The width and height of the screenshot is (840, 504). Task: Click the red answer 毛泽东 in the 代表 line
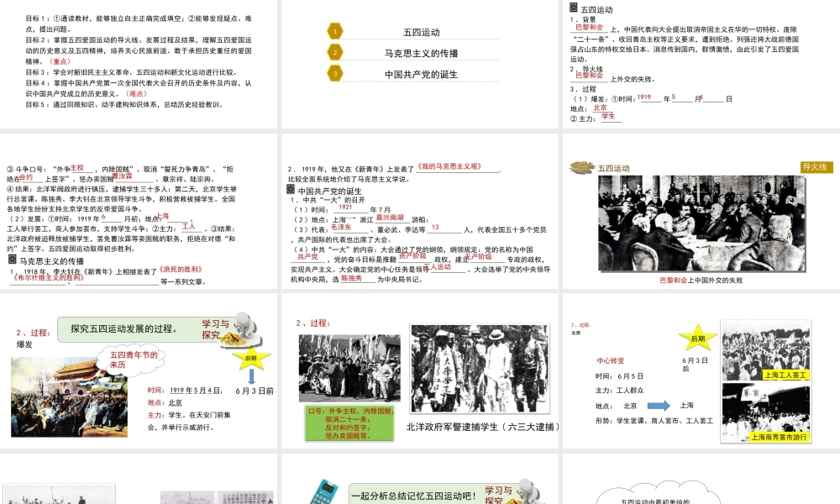pyautogui.click(x=341, y=227)
